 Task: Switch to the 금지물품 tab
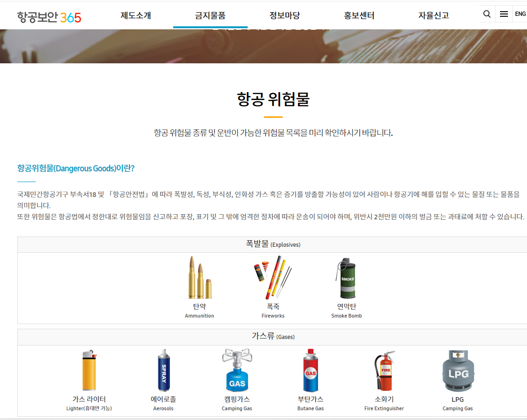coord(209,14)
